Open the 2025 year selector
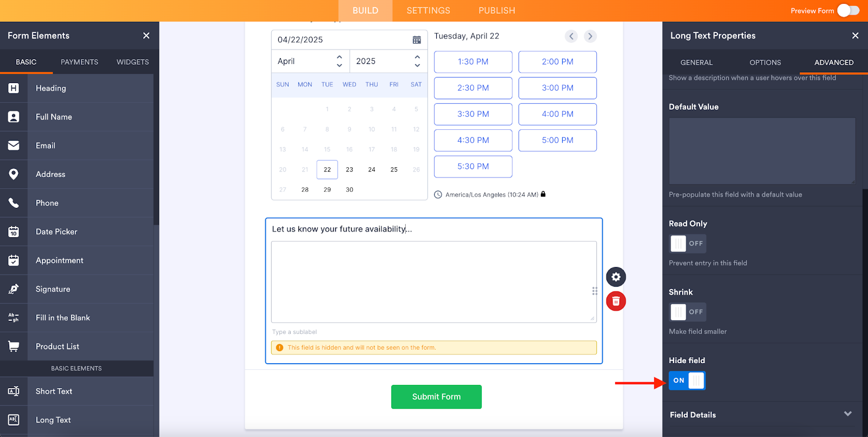 pos(388,61)
